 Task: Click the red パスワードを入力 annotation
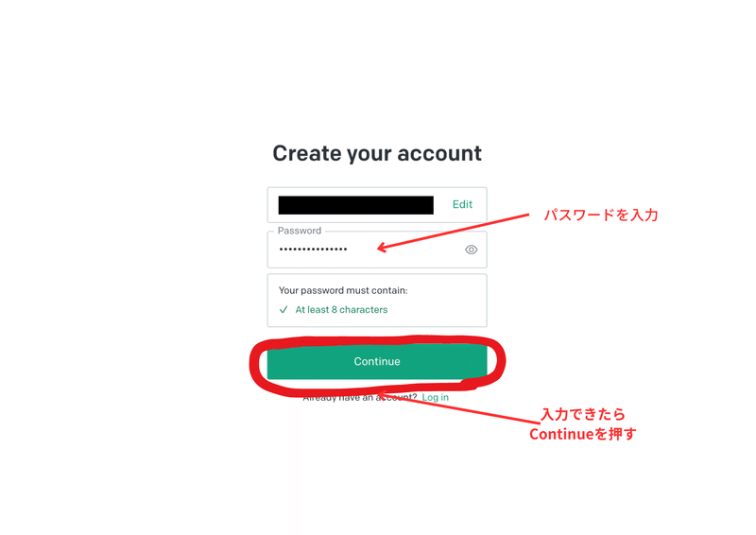point(601,215)
